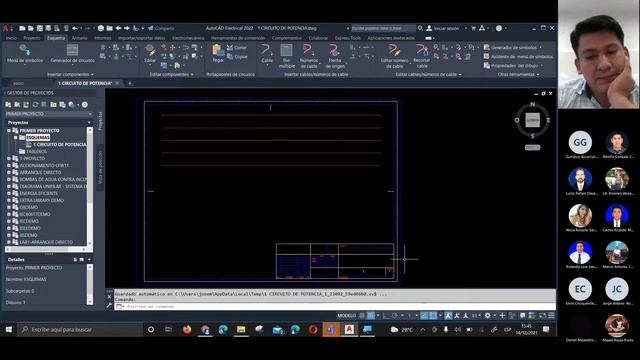640x360 pixels.
Task: Click the Compartir button in title bar
Action: pyautogui.click(x=161, y=28)
